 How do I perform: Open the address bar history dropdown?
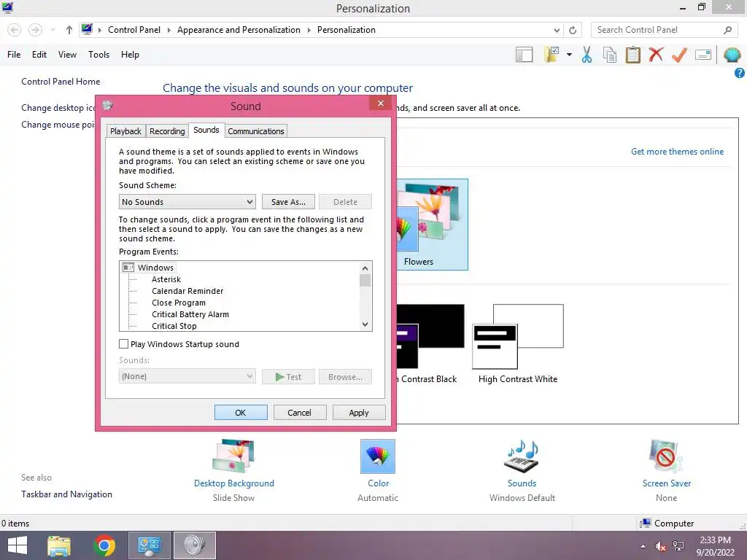557,30
